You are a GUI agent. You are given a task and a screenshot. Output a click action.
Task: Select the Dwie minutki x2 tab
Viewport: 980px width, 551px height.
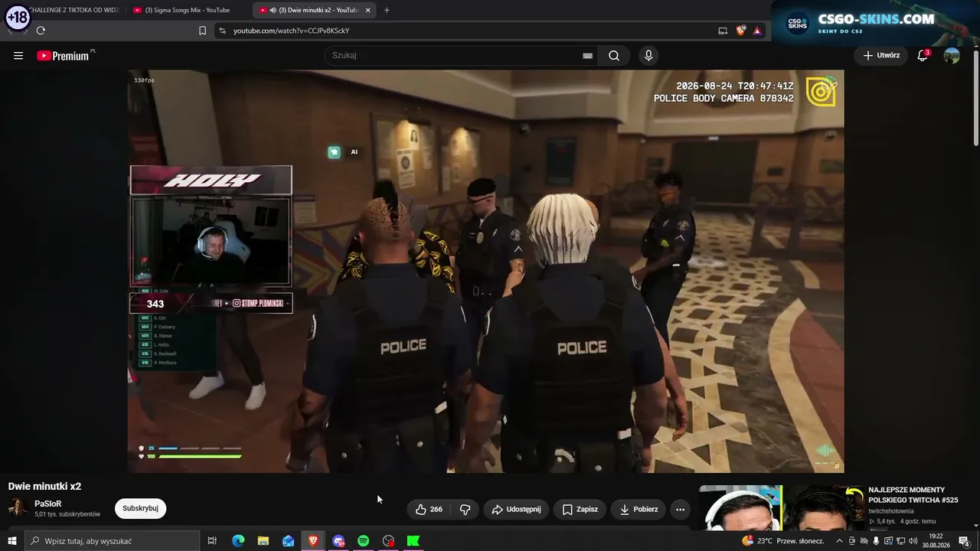(x=314, y=10)
